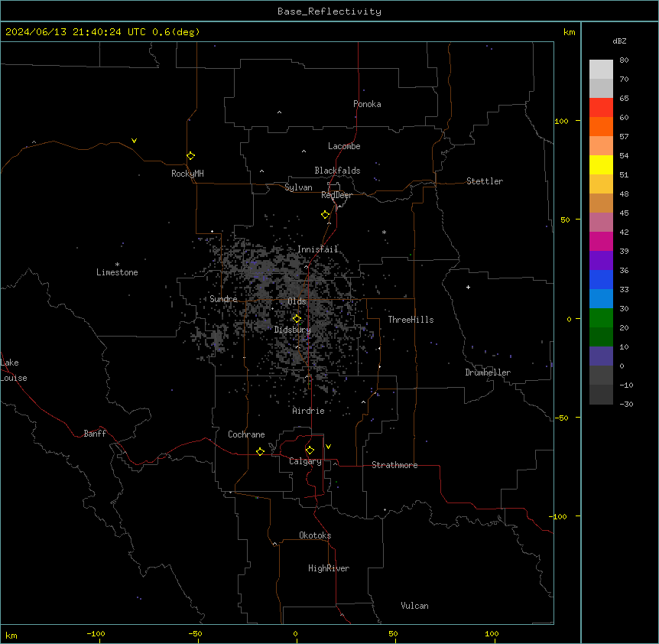659x644 pixels.
Task: Click the Drumheller city label
Action: [488, 372]
